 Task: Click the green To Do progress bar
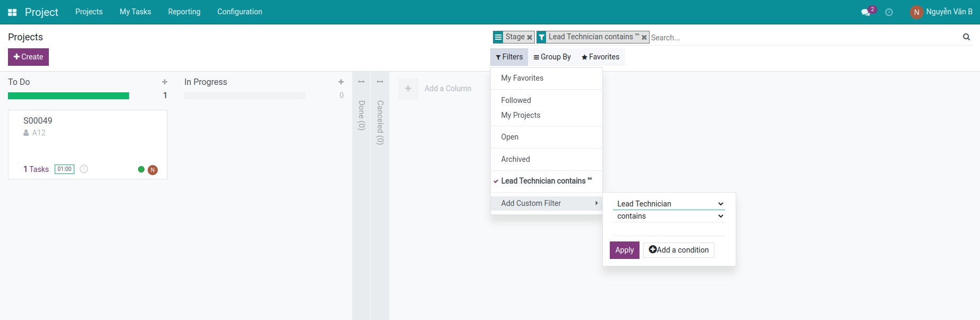pos(69,96)
